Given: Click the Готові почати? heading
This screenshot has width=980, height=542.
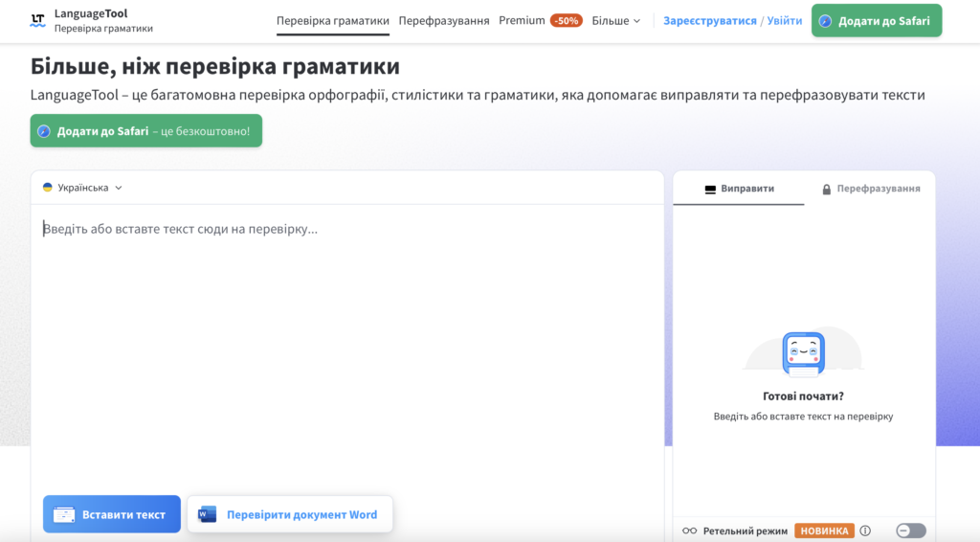Looking at the screenshot, I should point(803,395).
